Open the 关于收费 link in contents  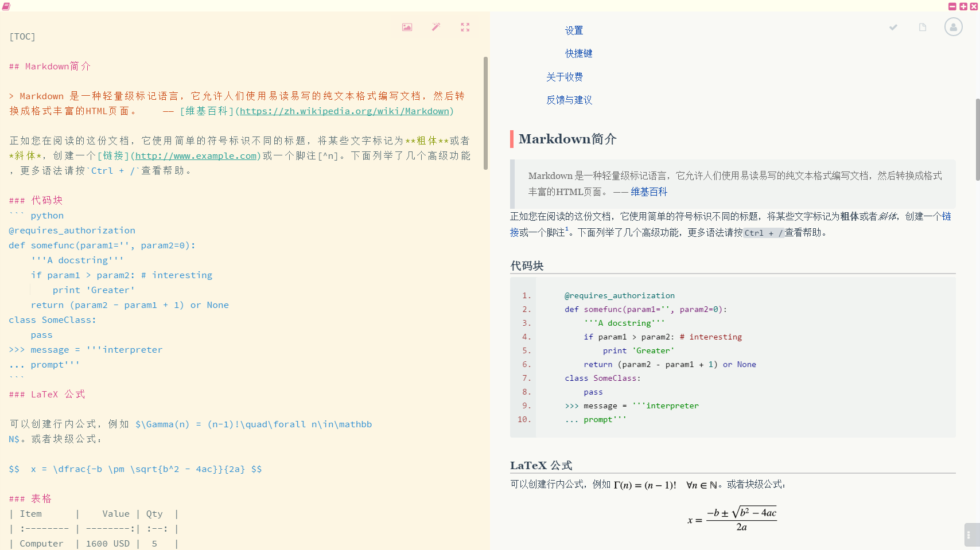[x=564, y=77]
